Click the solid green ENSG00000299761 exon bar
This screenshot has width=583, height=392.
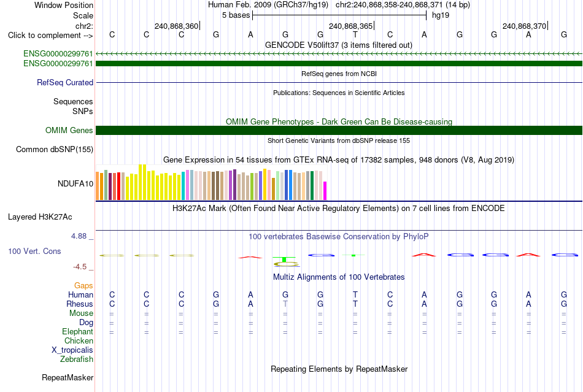(339, 64)
